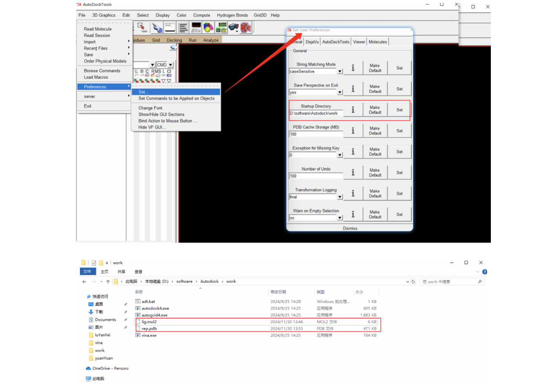The image size is (551, 392).
Task: Open the CMD dropdown arrow in dashboard
Action: pyautogui.click(x=170, y=65)
